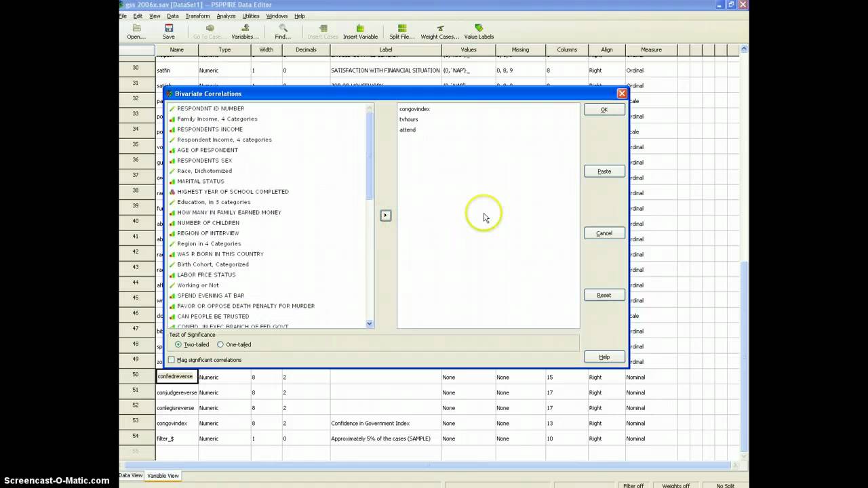
Task: Click the Open toolbar icon
Action: tap(136, 32)
